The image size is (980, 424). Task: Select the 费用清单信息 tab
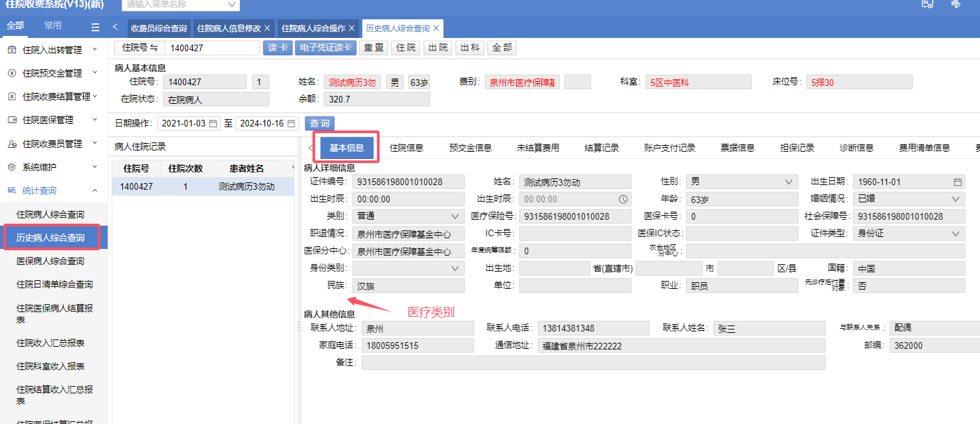[924, 148]
